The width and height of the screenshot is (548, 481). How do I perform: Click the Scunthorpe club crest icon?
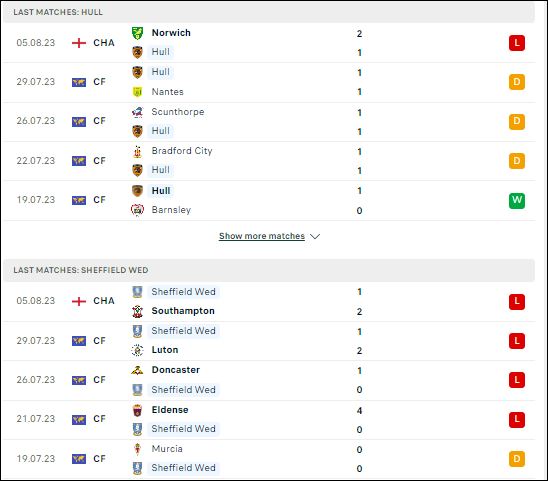[x=137, y=112]
